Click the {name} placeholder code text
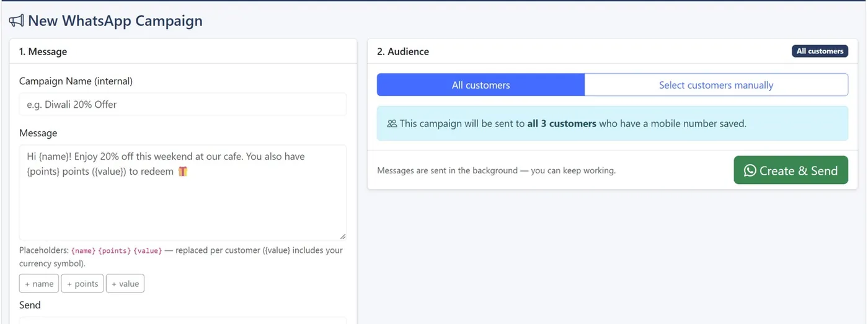This screenshot has width=868, height=324. (84, 250)
